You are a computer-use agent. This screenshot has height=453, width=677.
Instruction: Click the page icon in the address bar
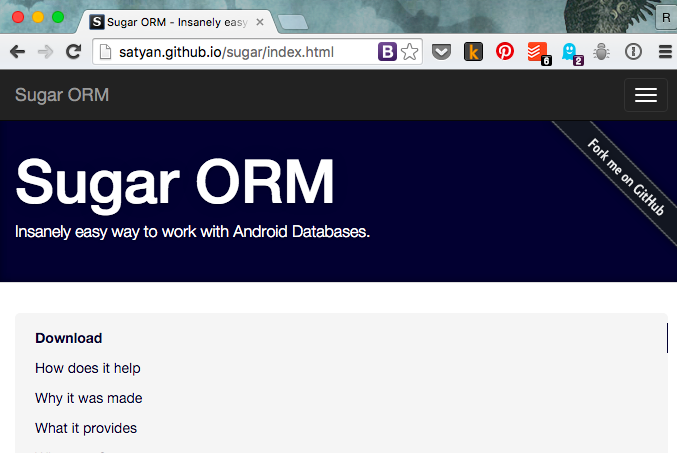[x=105, y=52]
